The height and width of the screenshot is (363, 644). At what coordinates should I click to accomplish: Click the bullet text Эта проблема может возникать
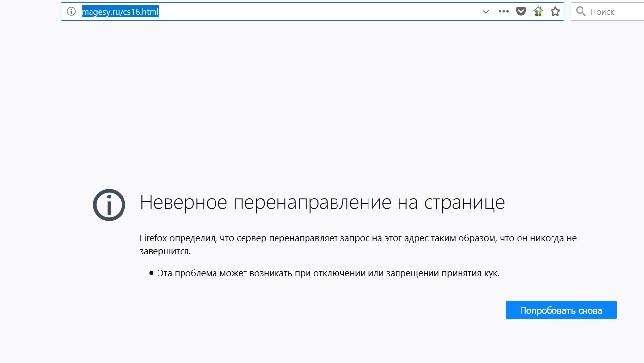coord(329,273)
